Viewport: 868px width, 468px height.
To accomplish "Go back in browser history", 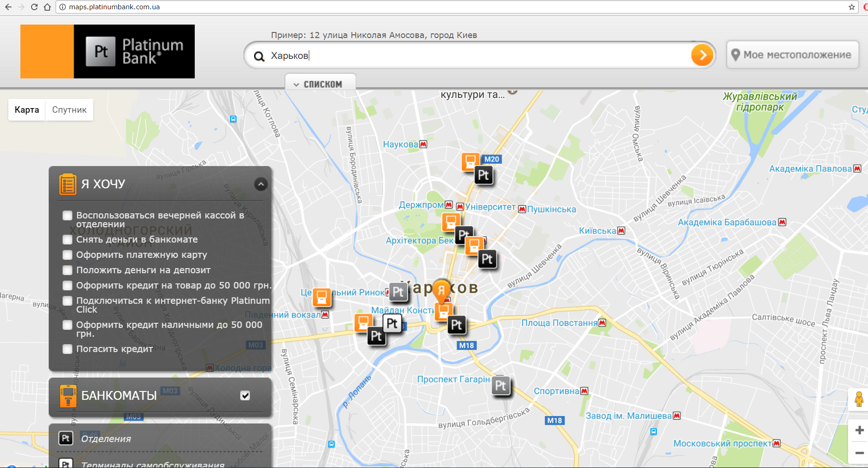I will click(x=8, y=7).
